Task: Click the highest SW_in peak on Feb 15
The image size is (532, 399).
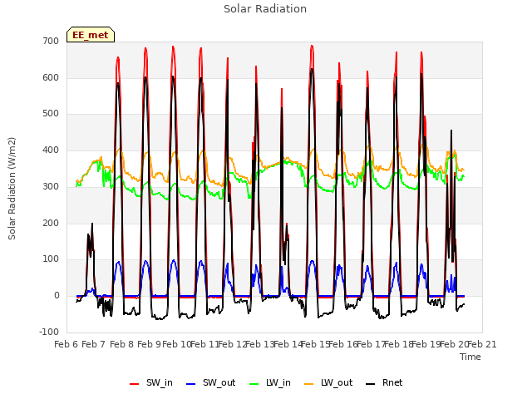Action: coord(312,46)
